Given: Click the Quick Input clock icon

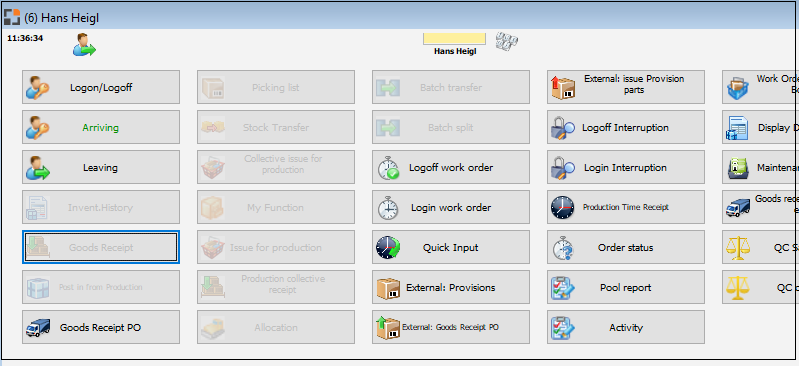Looking at the screenshot, I should [388, 248].
